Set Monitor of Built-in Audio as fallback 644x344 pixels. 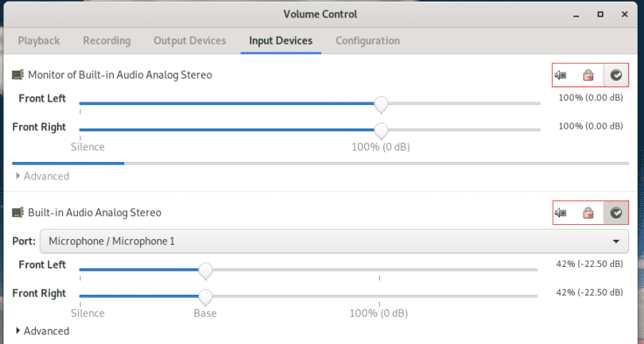point(615,75)
